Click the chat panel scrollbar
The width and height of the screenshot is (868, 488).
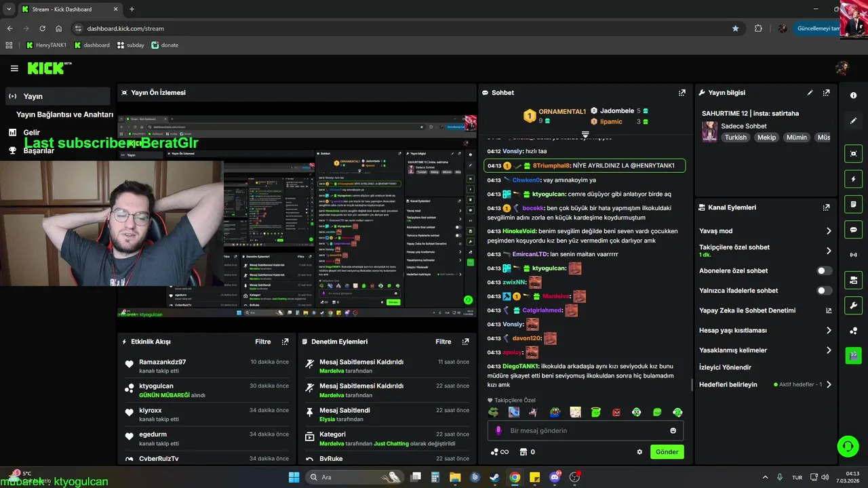tap(692, 385)
